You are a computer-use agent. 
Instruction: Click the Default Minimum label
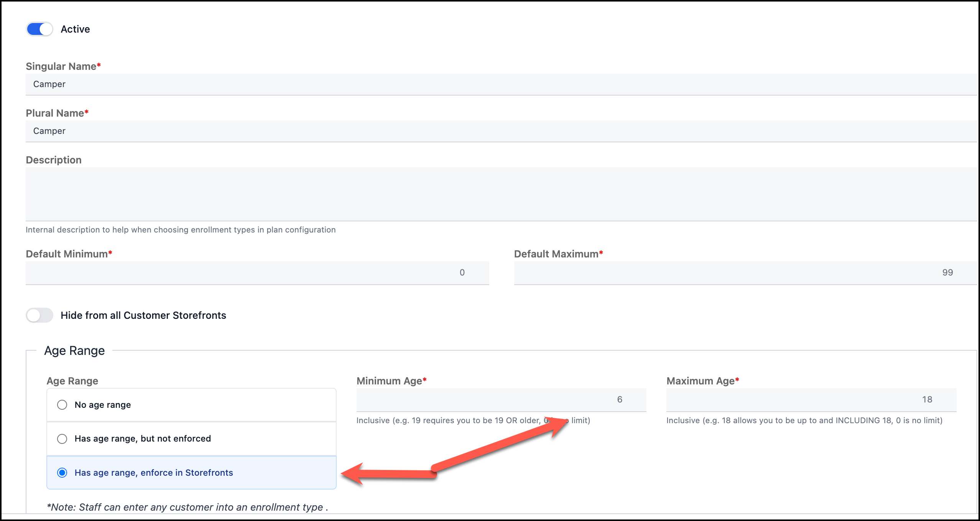click(67, 254)
